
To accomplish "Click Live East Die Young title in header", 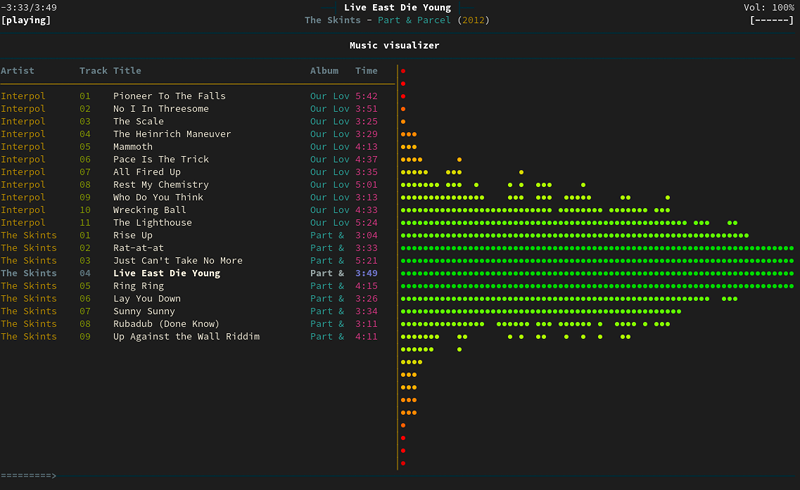I will (x=397, y=8).
